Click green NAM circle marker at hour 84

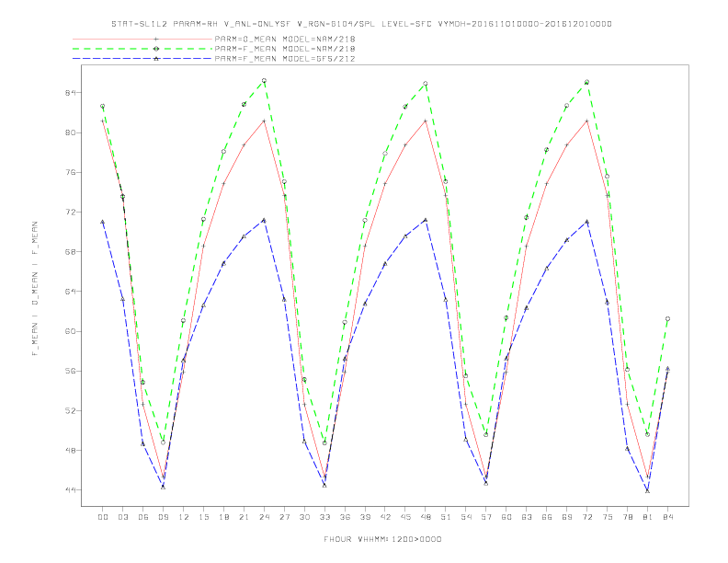667,319
